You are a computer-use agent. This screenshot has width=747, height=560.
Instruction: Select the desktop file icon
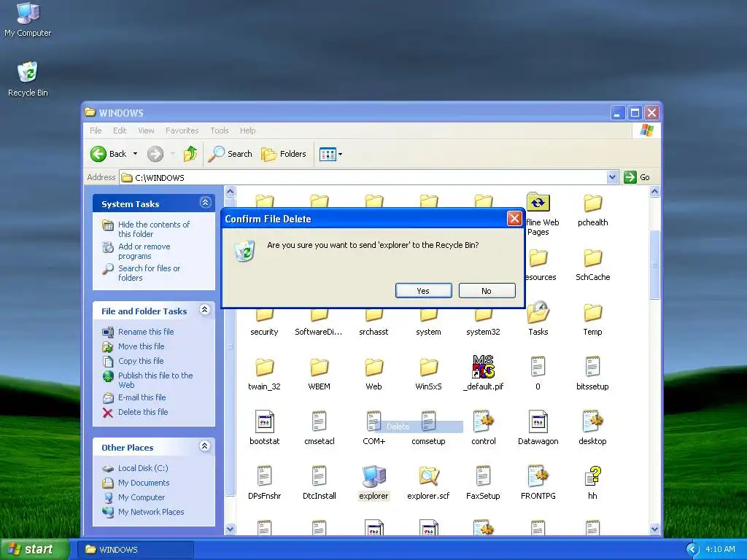[592, 421]
